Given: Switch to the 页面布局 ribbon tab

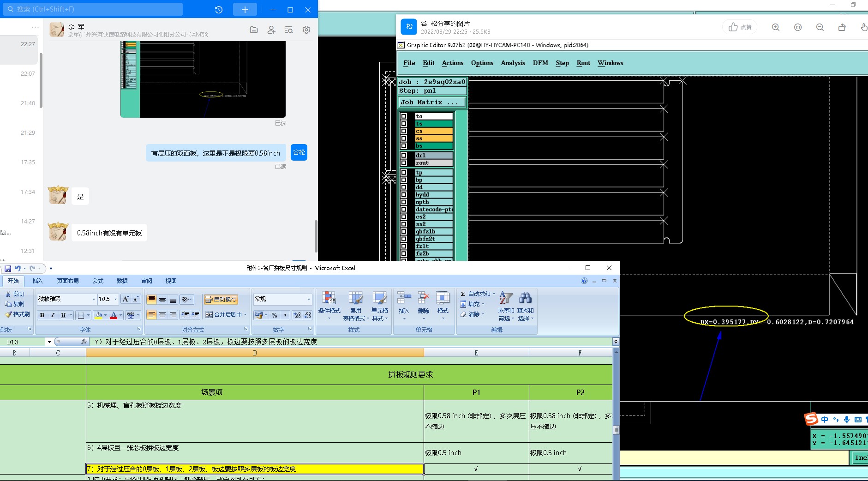Looking at the screenshot, I should tap(68, 281).
